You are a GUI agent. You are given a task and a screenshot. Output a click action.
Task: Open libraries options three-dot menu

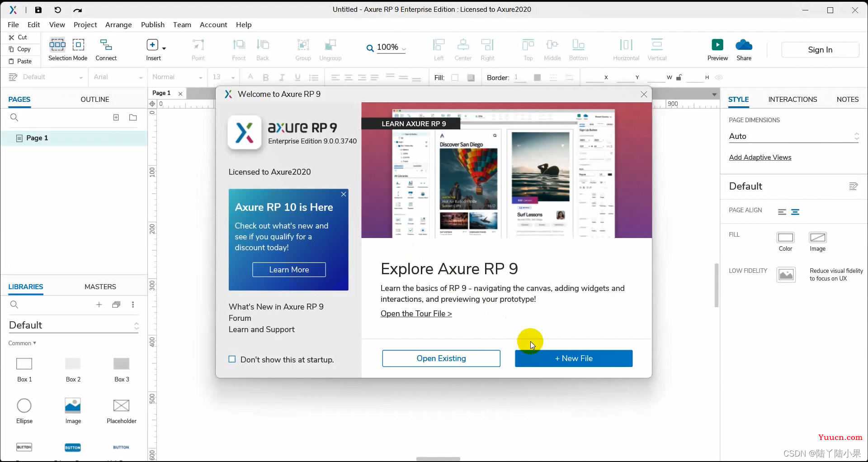pyautogui.click(x=133, y=305)
